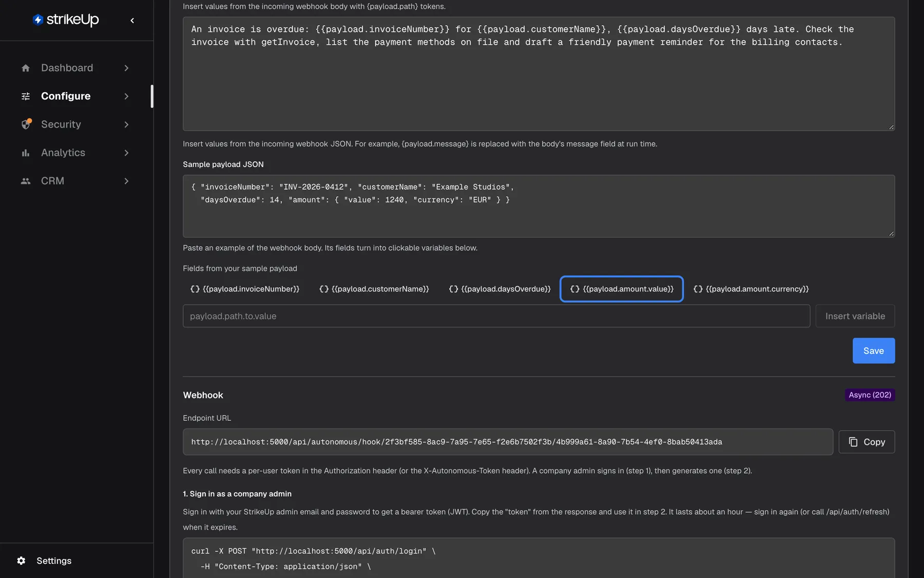The width and height of the screenshot is (924, 578).
Task: Expand the Security menu chevron
Action: click(126, 124)
